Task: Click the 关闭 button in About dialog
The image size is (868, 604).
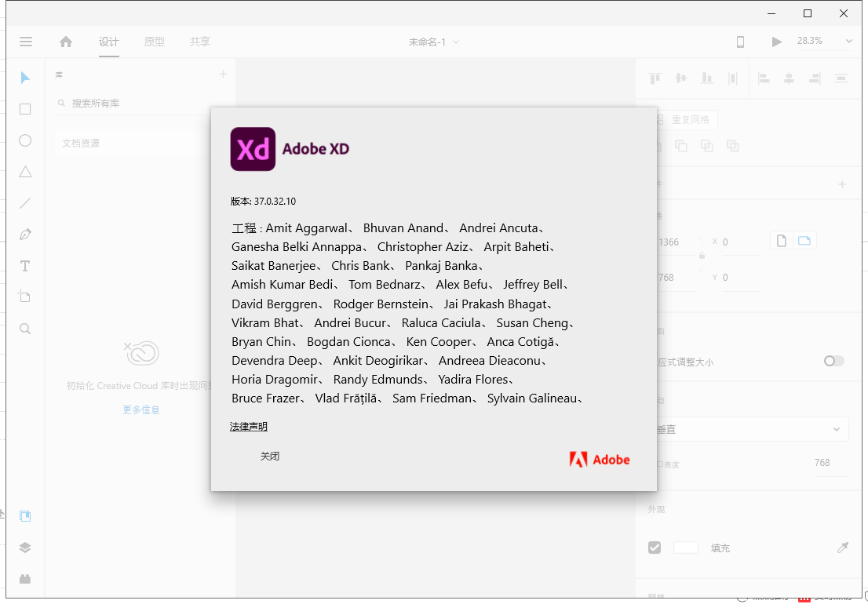Action: (x=270, y=457)
